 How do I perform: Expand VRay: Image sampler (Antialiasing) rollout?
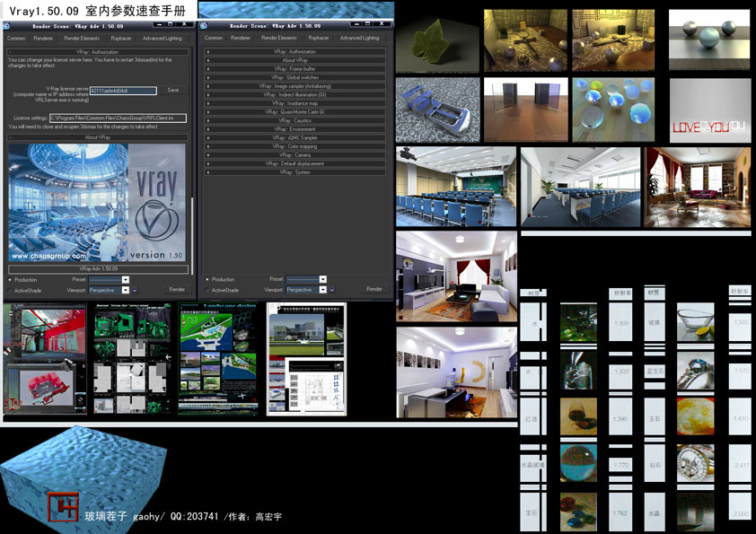(x=295, y=86)
